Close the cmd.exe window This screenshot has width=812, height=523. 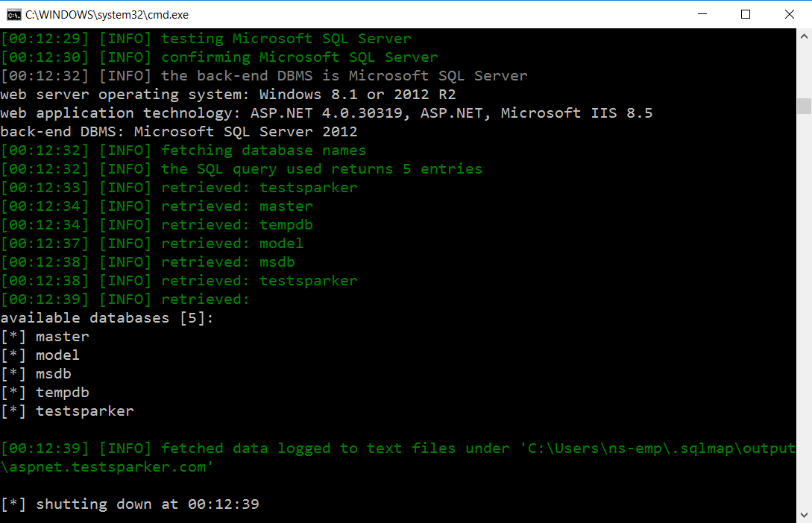790,14
